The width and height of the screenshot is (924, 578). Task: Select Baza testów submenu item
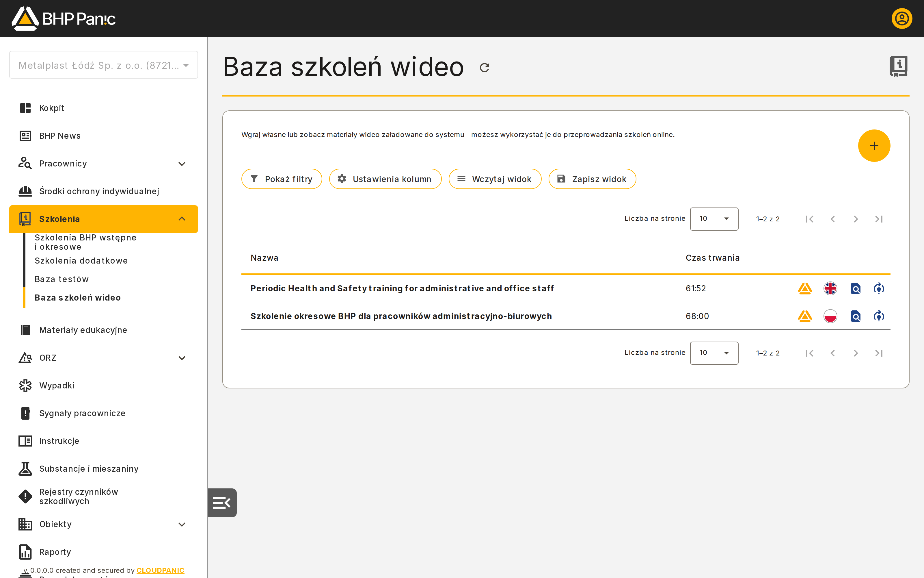(x=62, y=279)
